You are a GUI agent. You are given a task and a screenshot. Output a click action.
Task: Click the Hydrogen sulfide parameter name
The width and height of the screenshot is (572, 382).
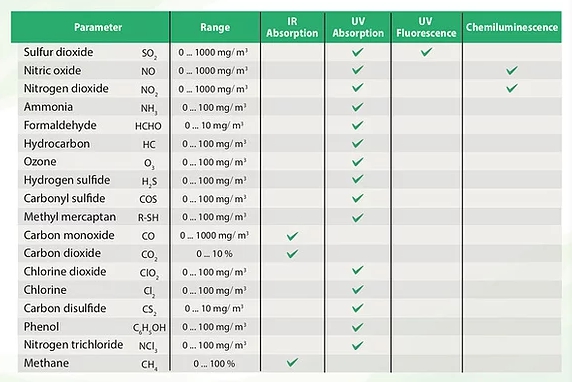[67, 180]
